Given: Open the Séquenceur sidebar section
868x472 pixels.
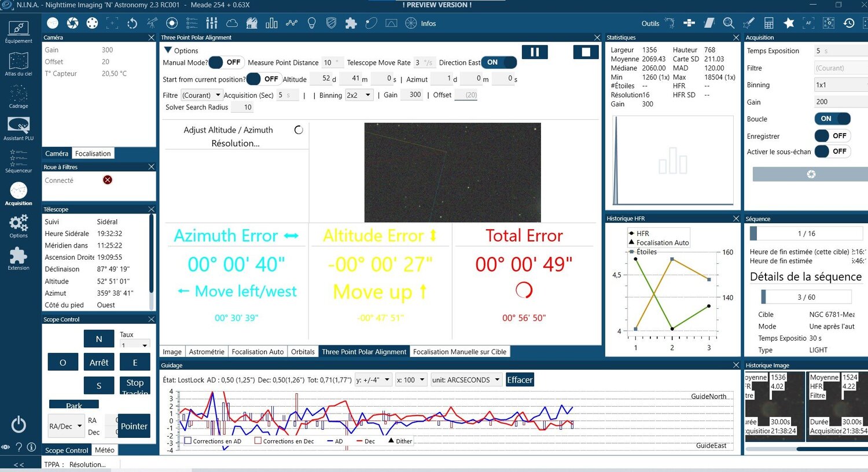Looking at the screenshot, I should pyautogui.click(x=19, y=161).
